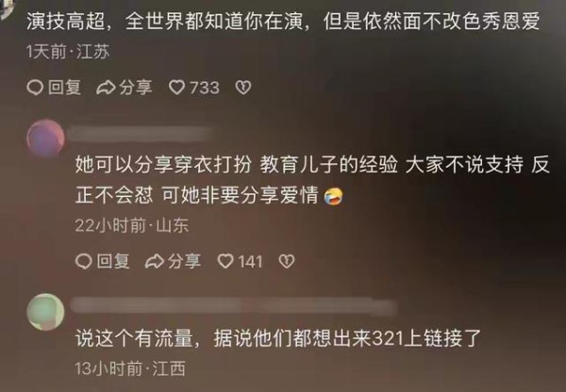Open the purple avatar's profile

(45, 139)
